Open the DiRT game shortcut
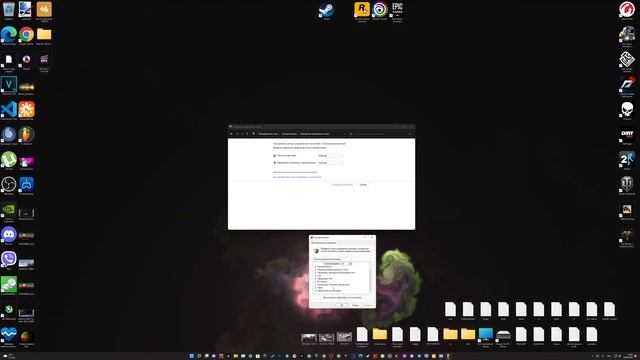The width and height of the screenshot is (640, 360). (627, 134)
